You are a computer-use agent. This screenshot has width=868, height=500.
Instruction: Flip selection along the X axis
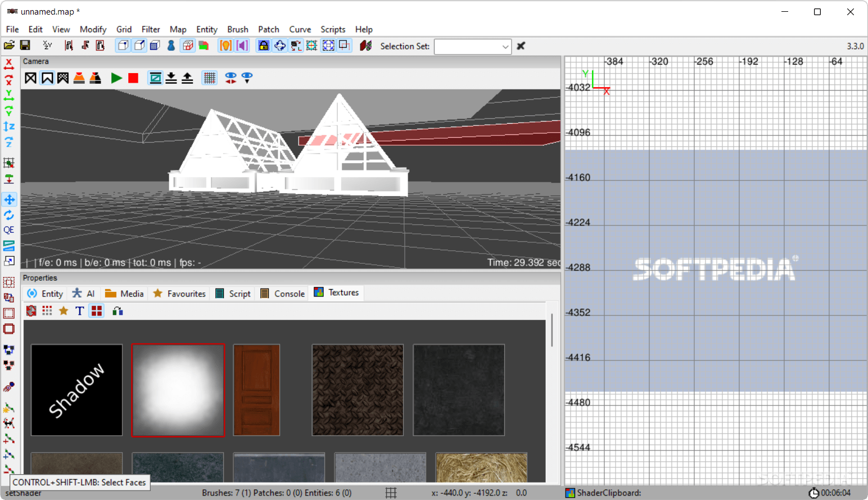coord(9,64)
